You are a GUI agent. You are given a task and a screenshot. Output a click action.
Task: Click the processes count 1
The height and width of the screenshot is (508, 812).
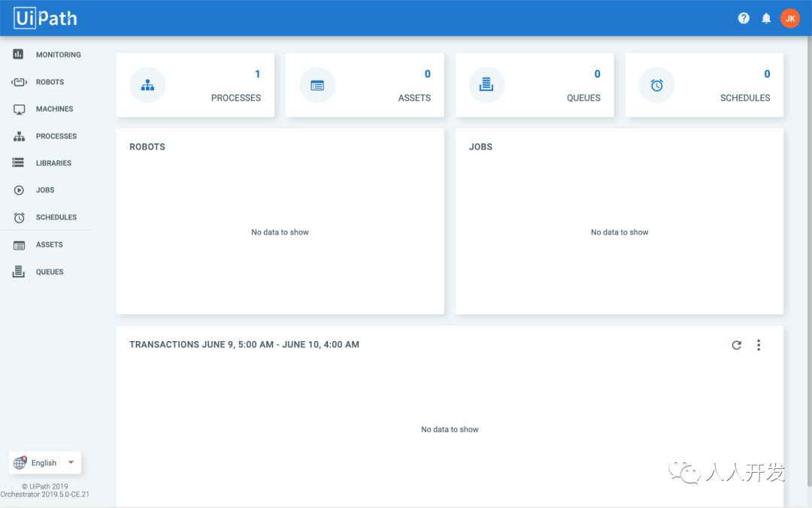pyautogui.click(x=257, y=74)
